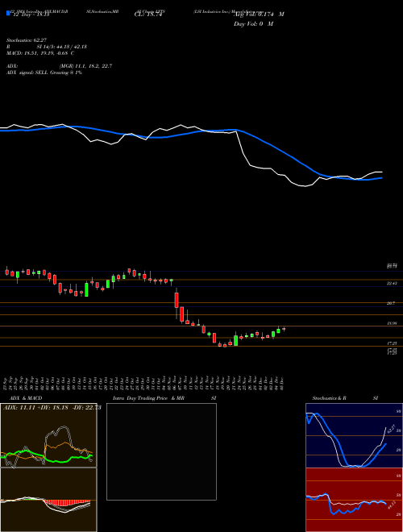The width and height of the screenshot is (403, 532).
Task: Click the tall green candle near the chart's low
Action: coord(236,340)
